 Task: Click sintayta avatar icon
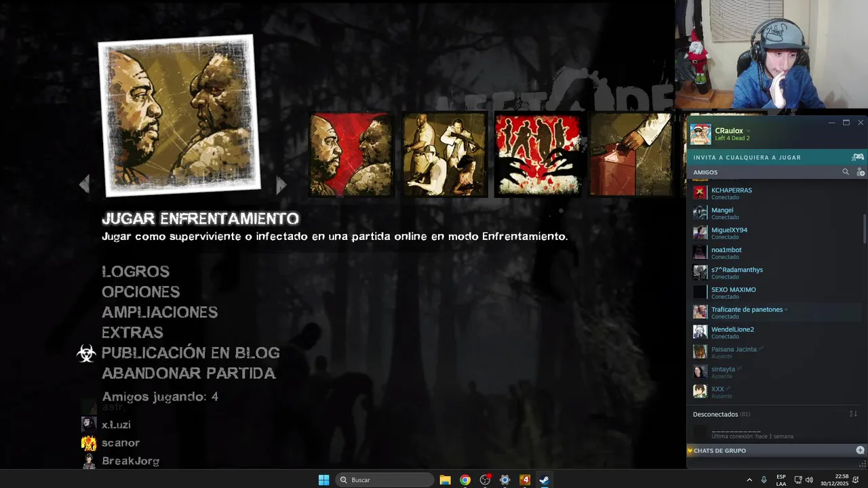(x=700, y=372)
